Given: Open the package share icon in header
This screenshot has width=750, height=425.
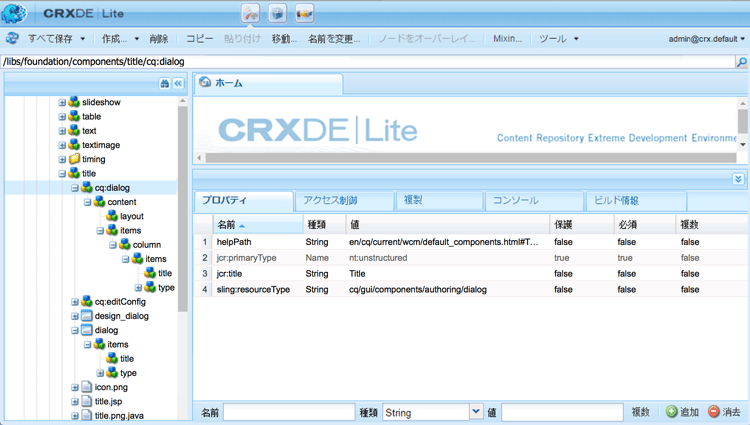Looking at the screenshot, I should pyautogui.click(x=305, y=13).
